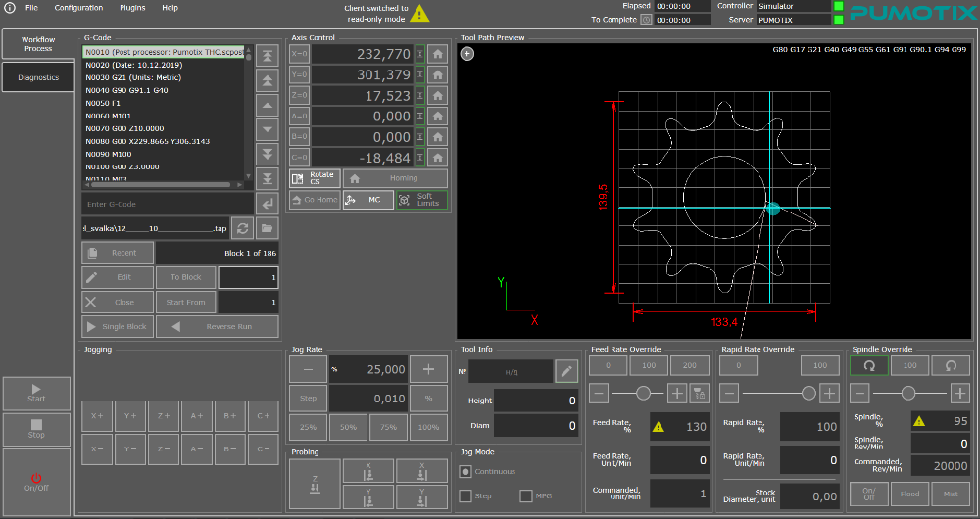980x519 pixels.
Task: Move up one G-Code line arrow
Action: (x=268, y=105)
